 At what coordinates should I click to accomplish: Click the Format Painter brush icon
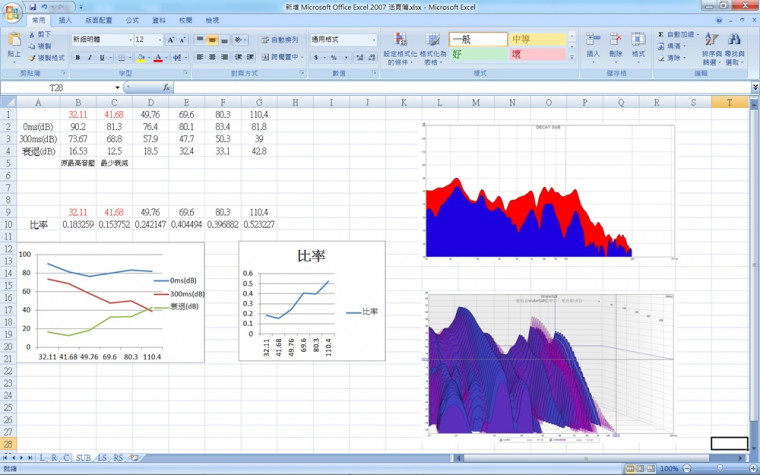coord(33,58)
